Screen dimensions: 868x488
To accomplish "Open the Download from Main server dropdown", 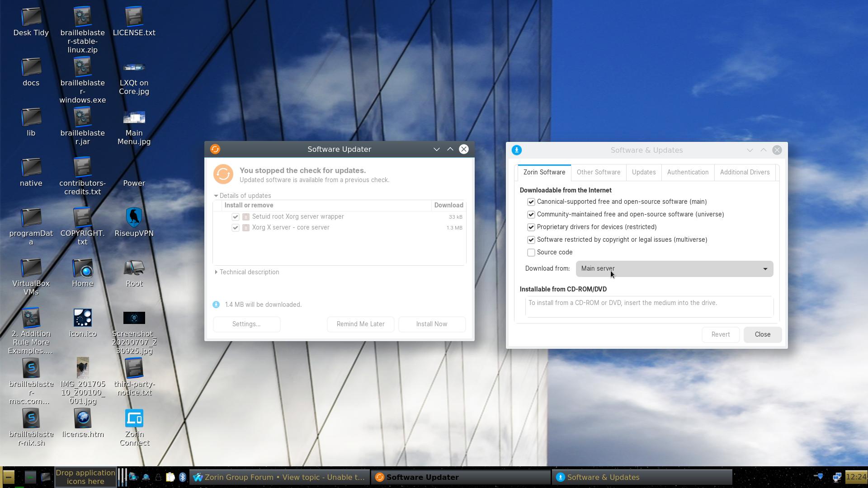I will tap(674, 269).
